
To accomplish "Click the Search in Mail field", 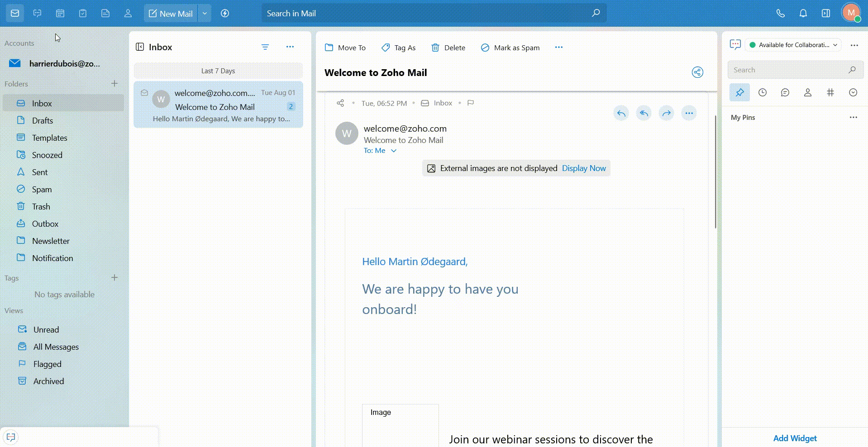I will click(425, 14).
